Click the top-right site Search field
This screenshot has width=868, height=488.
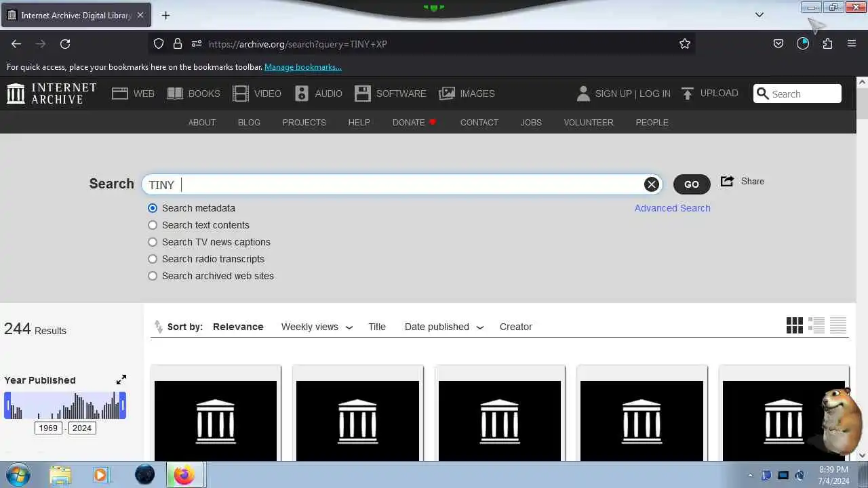coord(797,94)
